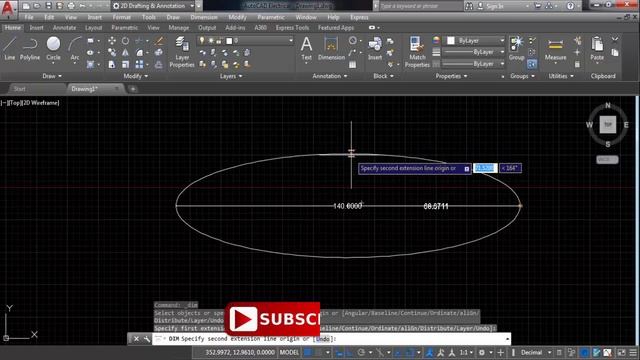640x360 pixels.
Task: Open the object color ByLayer swatch dropdown
Action: [x=476, y=40]
